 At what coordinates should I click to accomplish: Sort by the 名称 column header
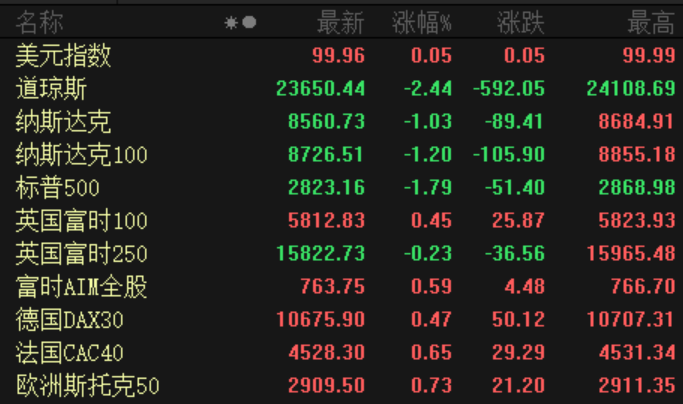[40, 23]
